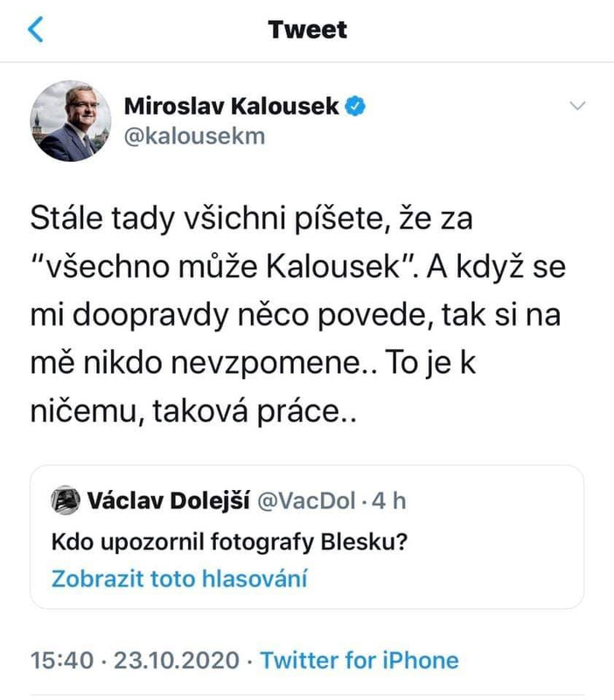
Task: Open Václav Dolejší's small avatar
Action: click(66, 500)
